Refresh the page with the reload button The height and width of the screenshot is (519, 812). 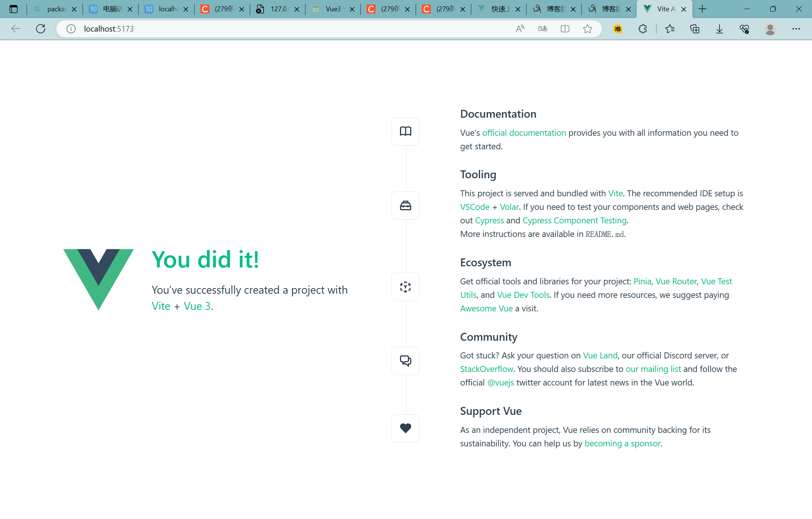[41, 29]
